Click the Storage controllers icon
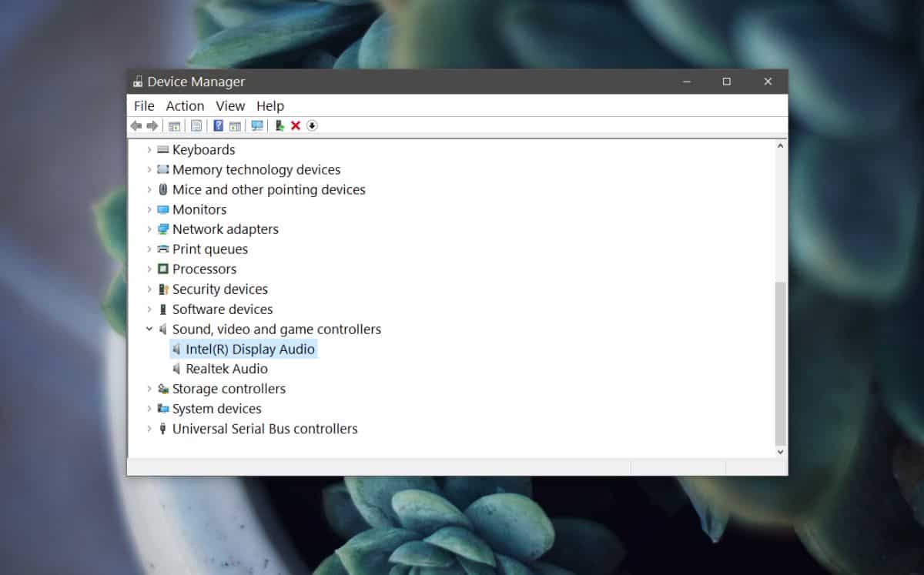Image resolution: width=924 pixels, height=575 pixels. pos(163,389)
